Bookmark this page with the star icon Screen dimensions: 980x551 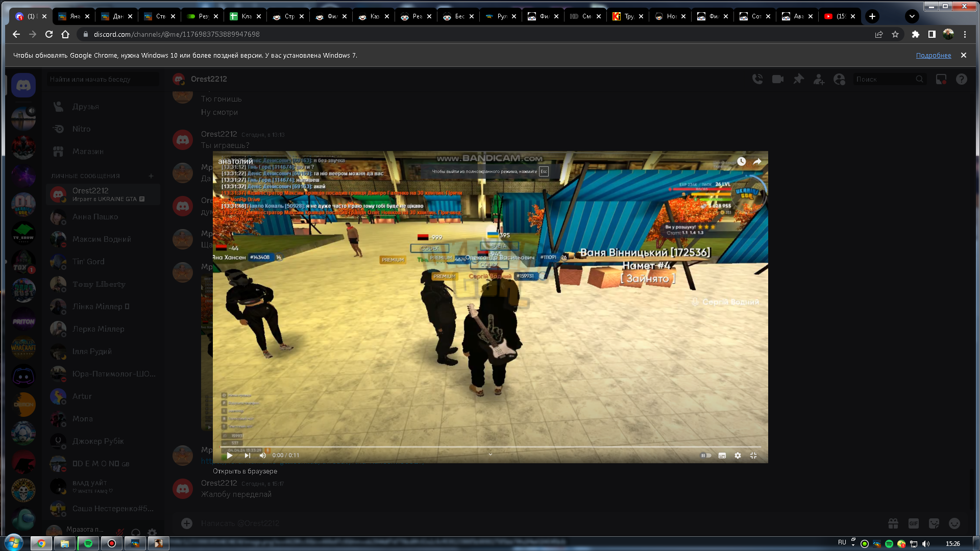coord(895,34)
